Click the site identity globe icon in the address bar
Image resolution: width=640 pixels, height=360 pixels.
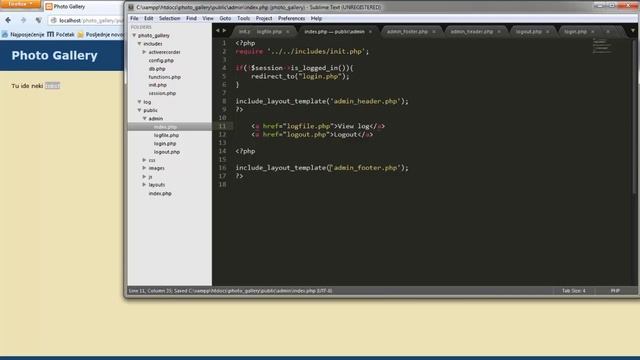(x=53, y=20)
